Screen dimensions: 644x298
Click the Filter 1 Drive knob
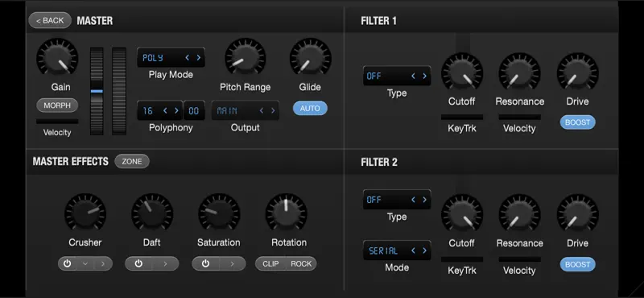click(577, 73)
